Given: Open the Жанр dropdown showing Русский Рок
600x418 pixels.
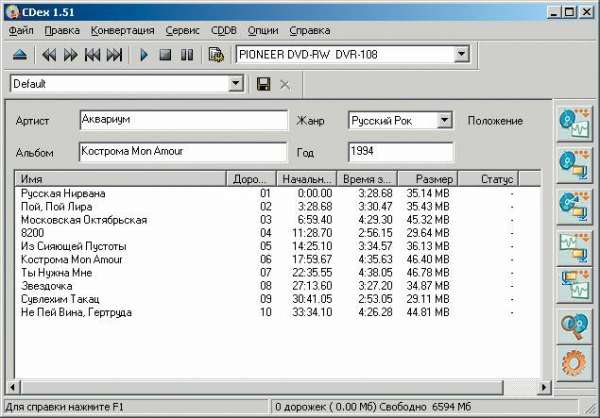Looking at the screenshot, I should click(445, 120).
